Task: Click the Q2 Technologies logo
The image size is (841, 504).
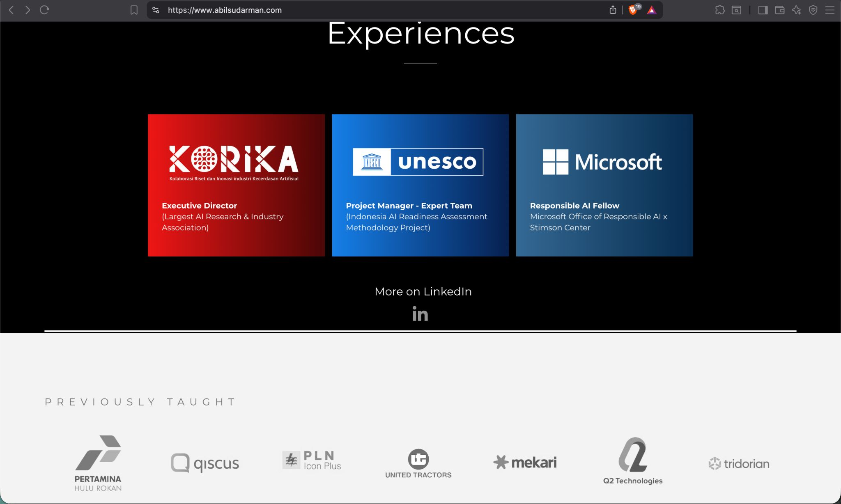Action: tap(633, 461)
